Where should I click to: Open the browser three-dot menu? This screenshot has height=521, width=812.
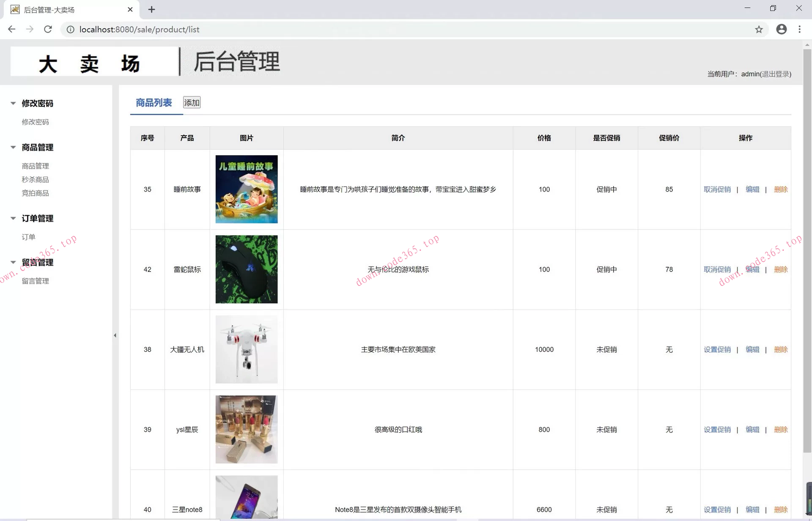click(800, 29)
